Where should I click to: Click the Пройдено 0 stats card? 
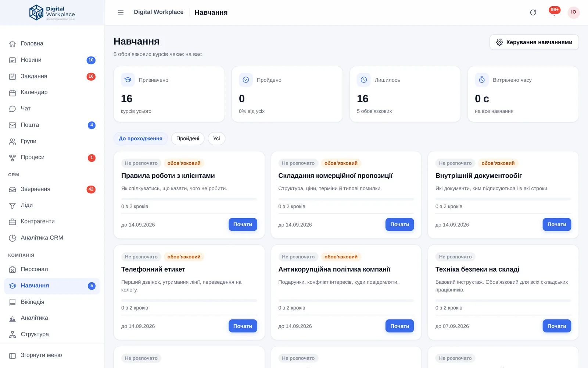point(287,94)
